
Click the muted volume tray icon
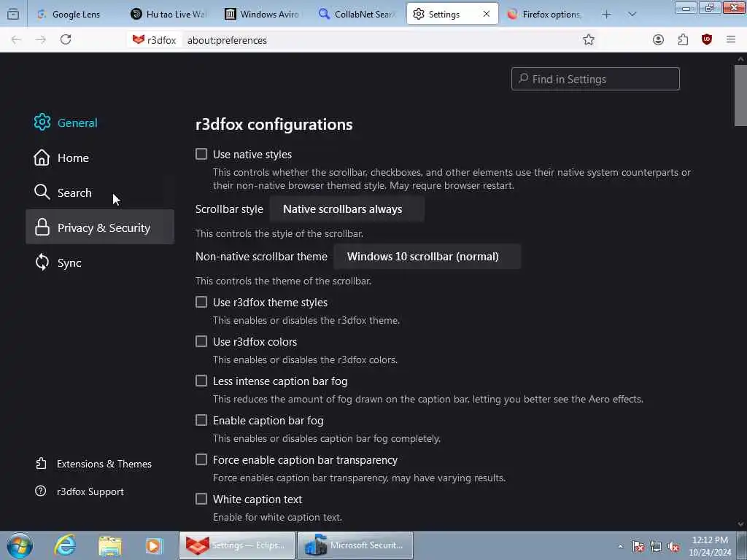click(x=673, y=546)
